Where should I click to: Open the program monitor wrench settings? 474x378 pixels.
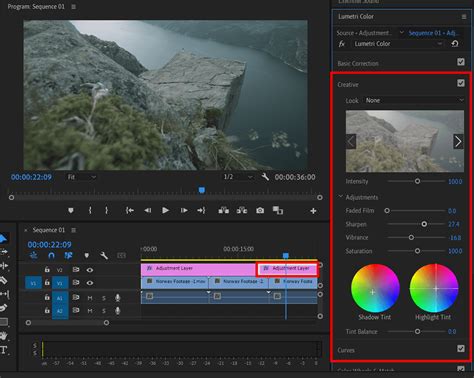(x=265, y=177)
